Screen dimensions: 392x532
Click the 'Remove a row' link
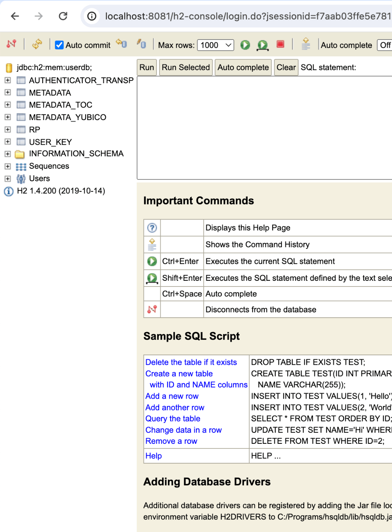coord(171,441)
